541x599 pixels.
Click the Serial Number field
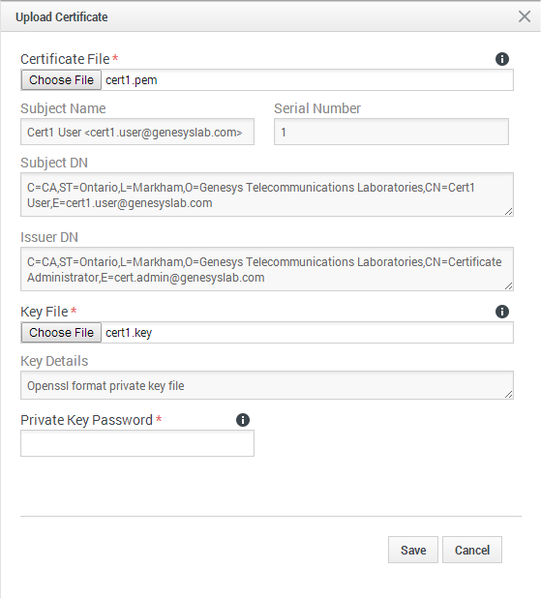391,132
